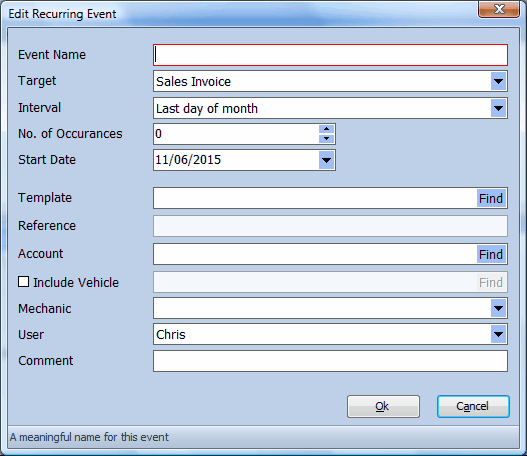Click into the Template input field

click(x=315, y=198)
